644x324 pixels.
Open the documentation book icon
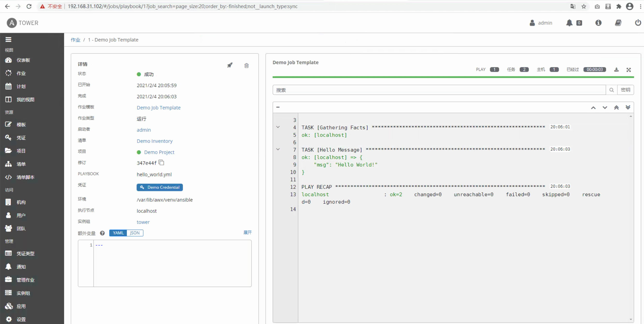[618, 23]
